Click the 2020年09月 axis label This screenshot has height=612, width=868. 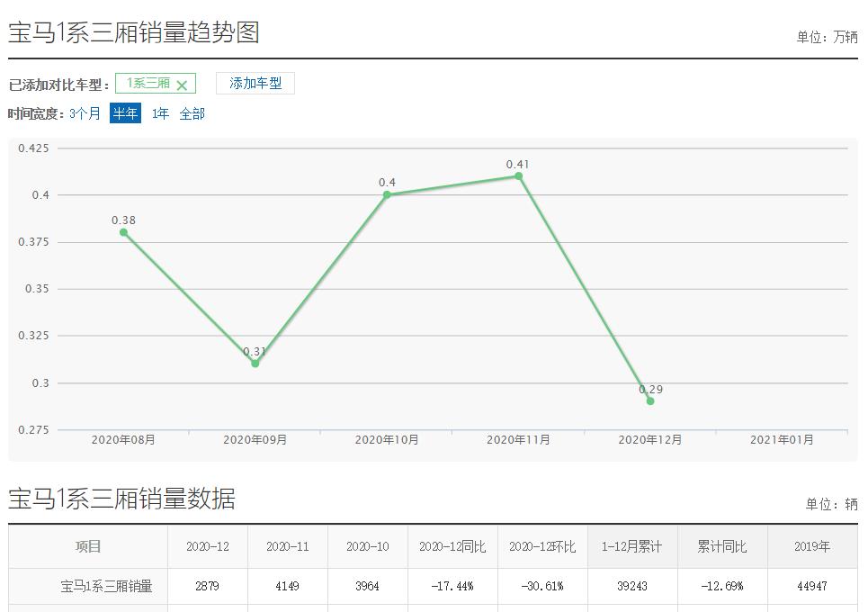[x=255, y=440]
